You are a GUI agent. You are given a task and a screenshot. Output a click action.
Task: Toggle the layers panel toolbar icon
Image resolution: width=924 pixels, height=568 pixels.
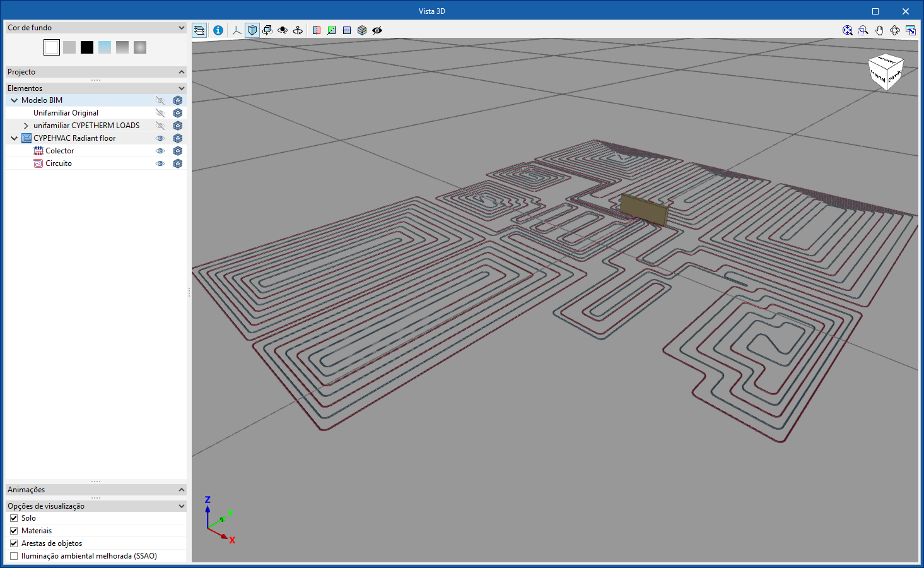(x=199, y=30)
